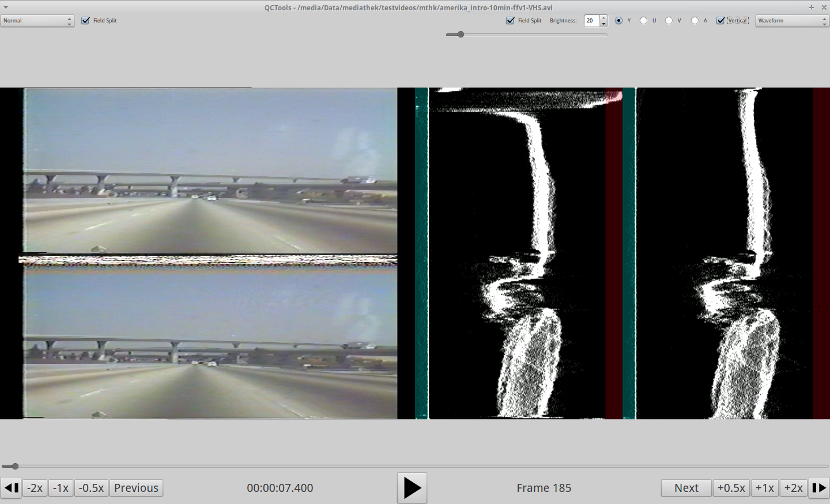Open the Waveform filter dropdown
Viewport: 830px width, 504px height.
point(791,21)
